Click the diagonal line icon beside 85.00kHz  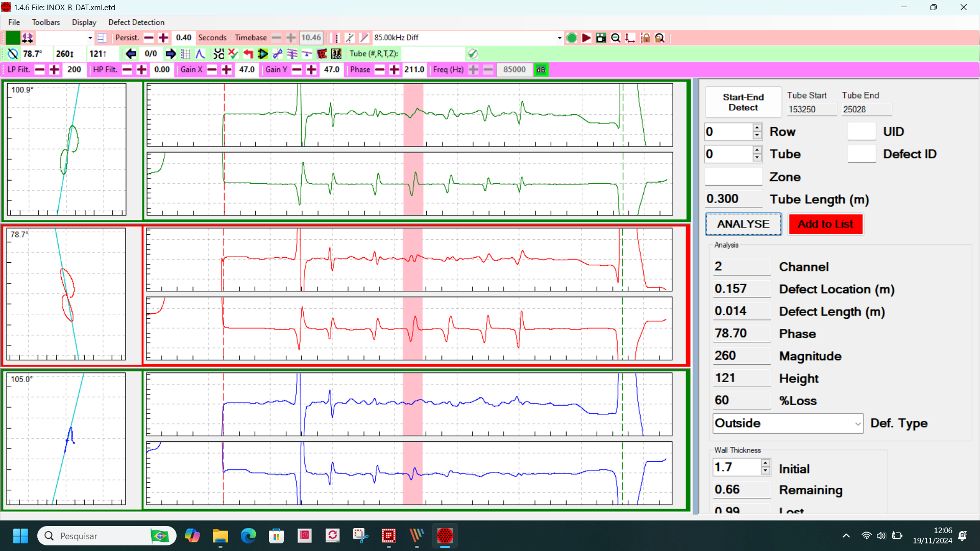(x=364, y=38)
